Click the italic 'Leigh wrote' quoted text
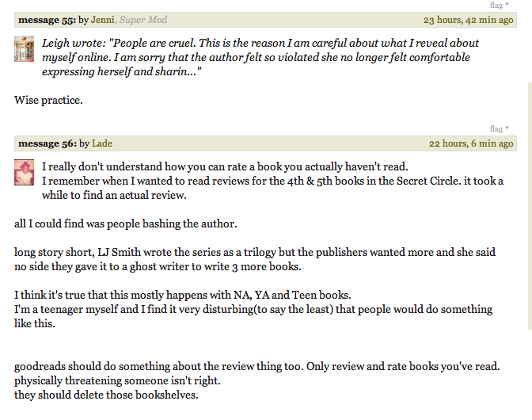Image resolution: width=532 pixels, height=420 pixels. [260, 57]
